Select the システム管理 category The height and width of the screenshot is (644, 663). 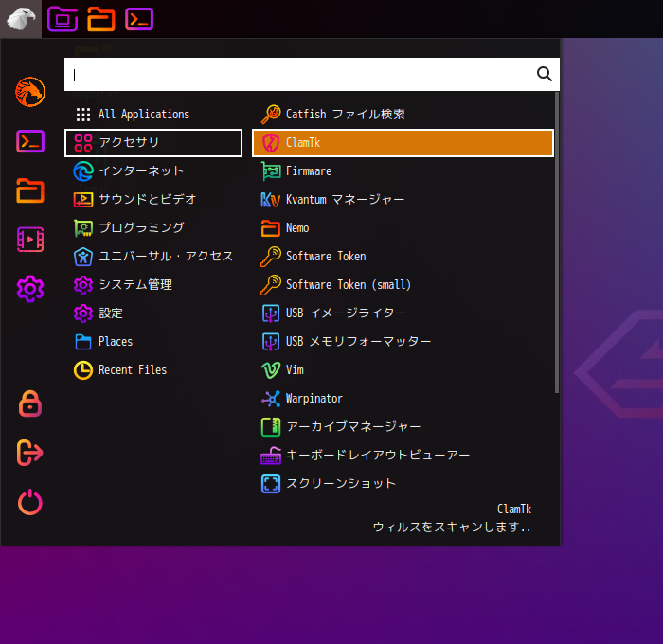[153, 284]
